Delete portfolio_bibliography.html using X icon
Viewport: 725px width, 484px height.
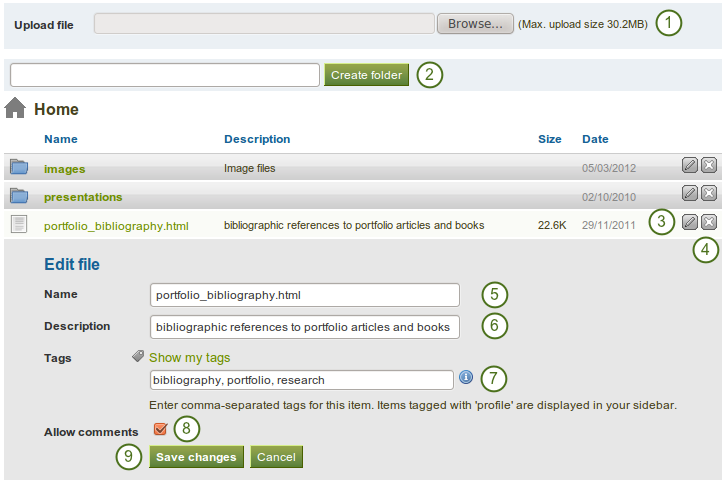pyautogui.click(x=708, y=222)
